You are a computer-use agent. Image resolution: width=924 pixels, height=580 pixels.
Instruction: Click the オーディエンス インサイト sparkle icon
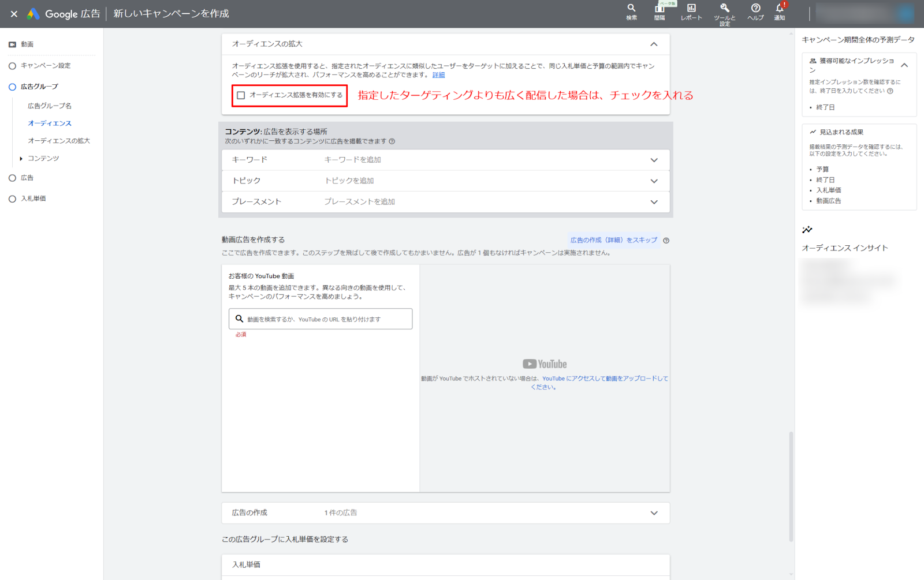(x=807, y=230)
